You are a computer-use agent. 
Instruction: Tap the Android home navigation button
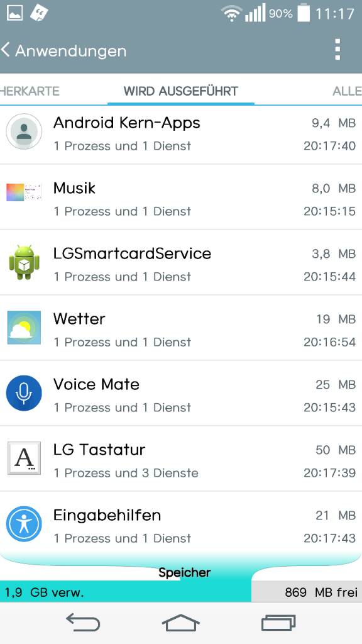click(x=180, y=623)
